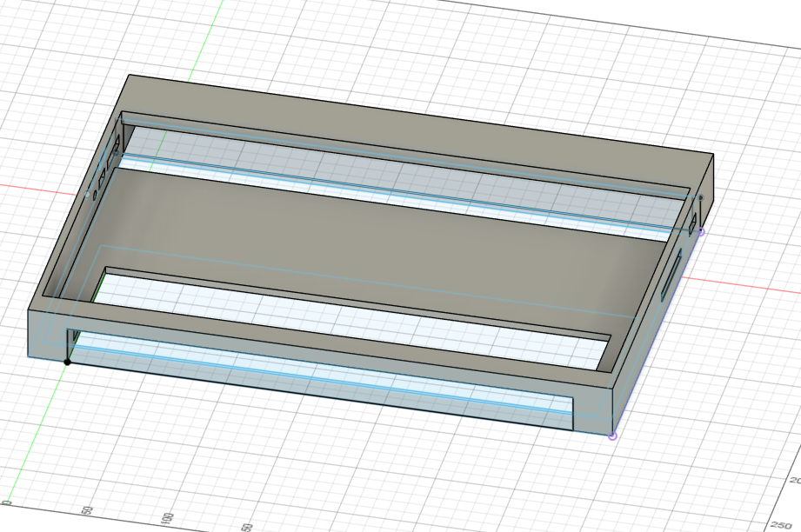Click the gray point at right rear corner
801x532 pixels.
(700, 198)
